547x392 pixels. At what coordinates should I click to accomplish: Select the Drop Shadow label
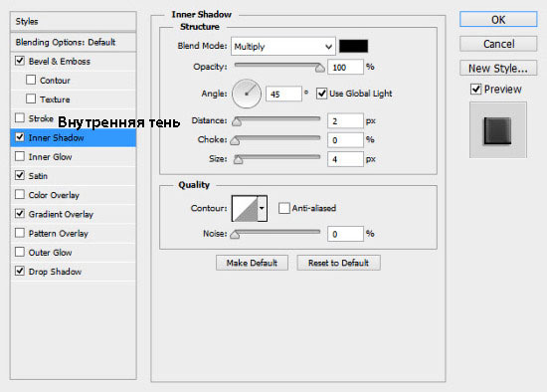click(x=55, y=272)
